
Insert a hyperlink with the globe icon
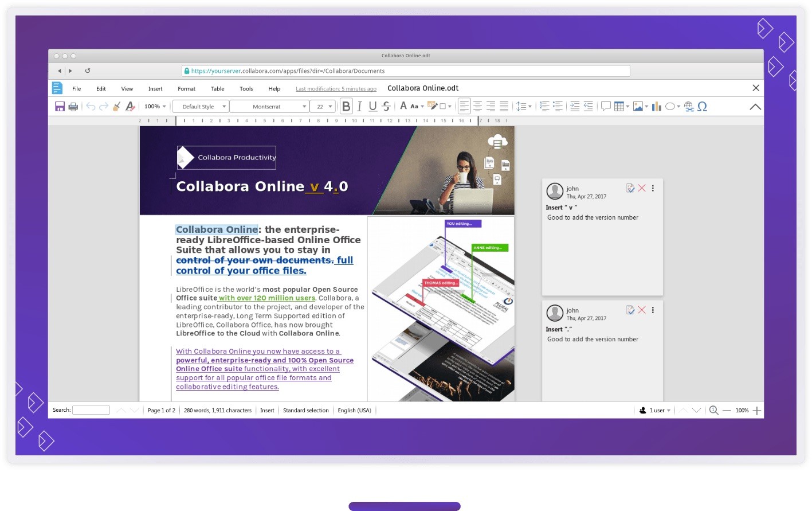[689, 106]
